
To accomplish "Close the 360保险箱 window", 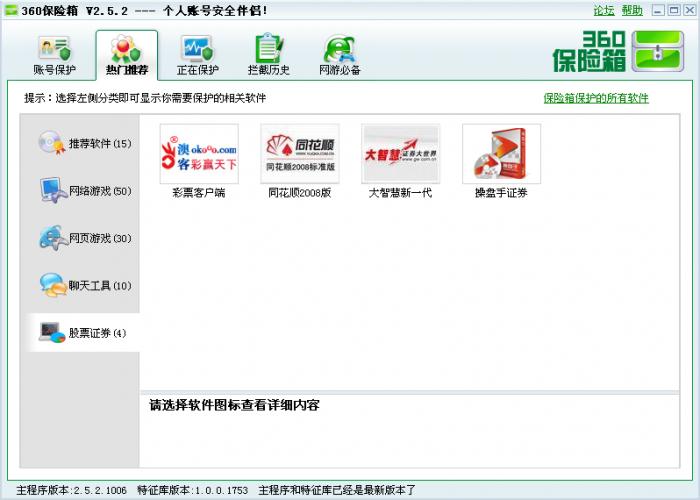I will click(690, 10).
